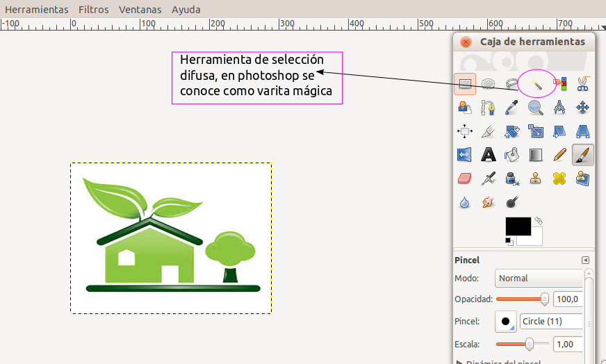Viewport: 606px width, 364px height.
Task: Select the Scissors Select tool
Action: (x=583, y=83)
